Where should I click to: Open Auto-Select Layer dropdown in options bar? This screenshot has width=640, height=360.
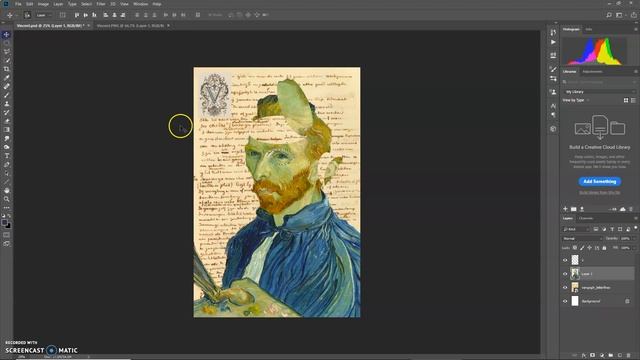coord(44,15)
